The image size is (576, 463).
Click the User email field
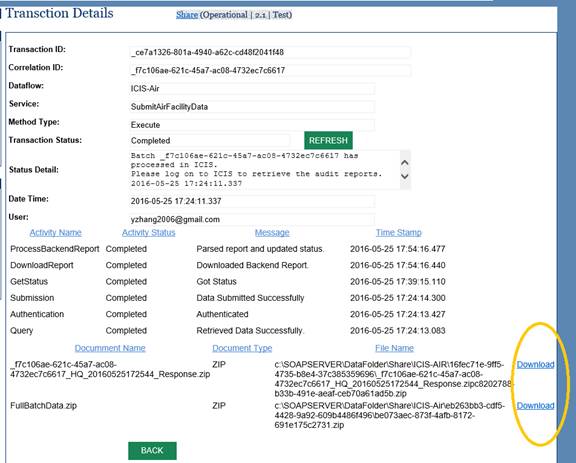[x=252, y=219]
